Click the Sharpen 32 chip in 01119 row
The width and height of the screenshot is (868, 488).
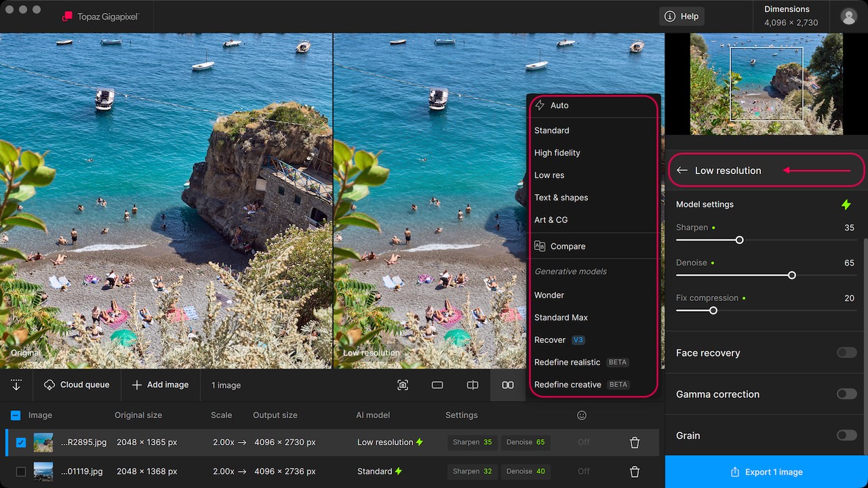473,471
